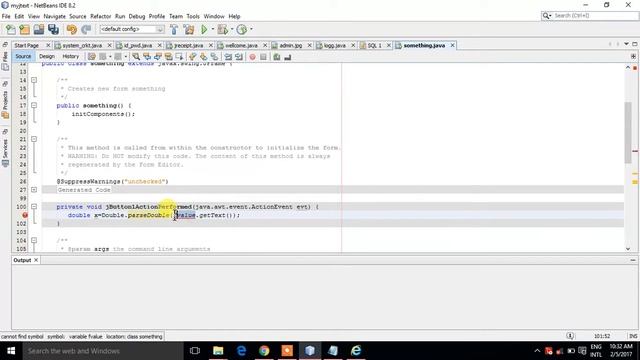The image size is (640, 360).
Task: Switch to the History view
Action: (x=70, y=56)
